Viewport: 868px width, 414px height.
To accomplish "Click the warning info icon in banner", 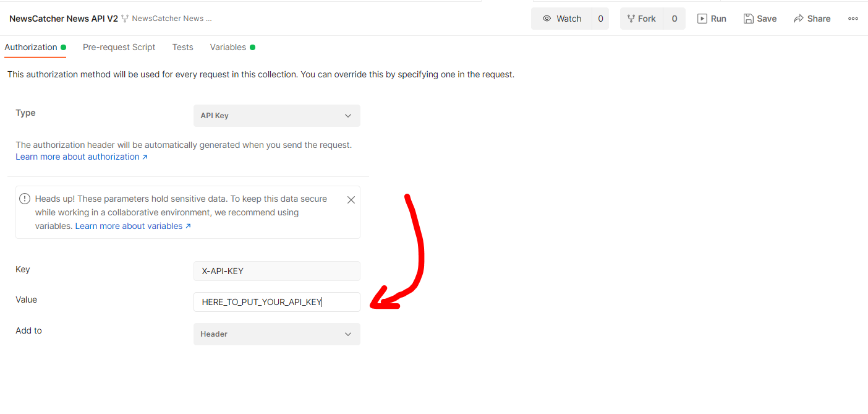I will coord(25,199).
